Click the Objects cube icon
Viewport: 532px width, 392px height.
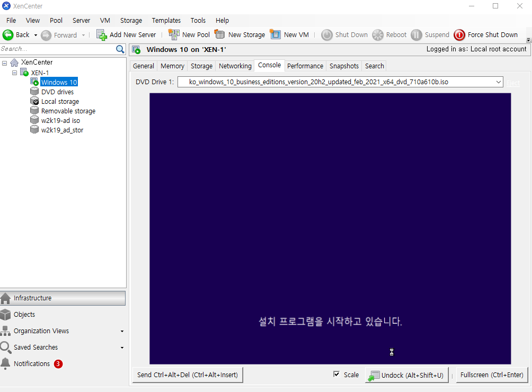click(5, 314)
